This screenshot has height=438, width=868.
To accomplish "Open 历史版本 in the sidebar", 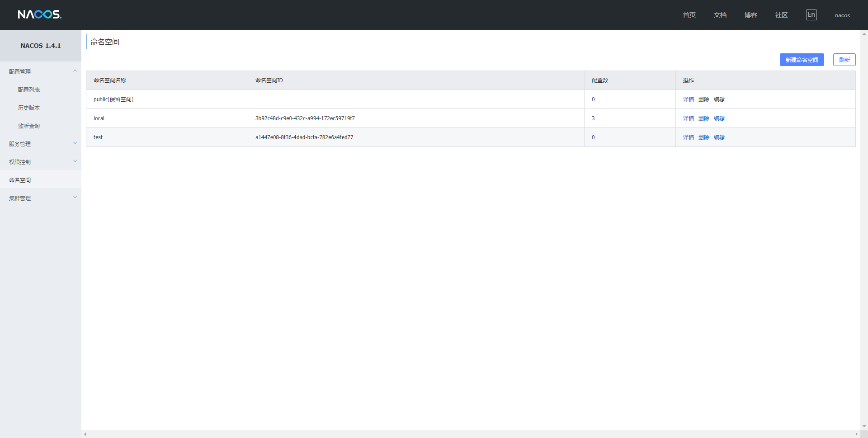I will pos(28,108).
